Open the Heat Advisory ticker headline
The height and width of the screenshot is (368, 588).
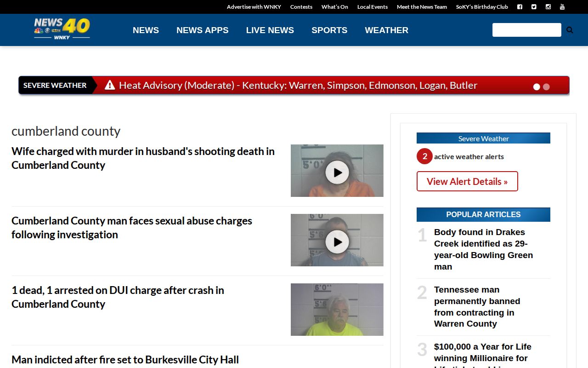pos(298,85)
